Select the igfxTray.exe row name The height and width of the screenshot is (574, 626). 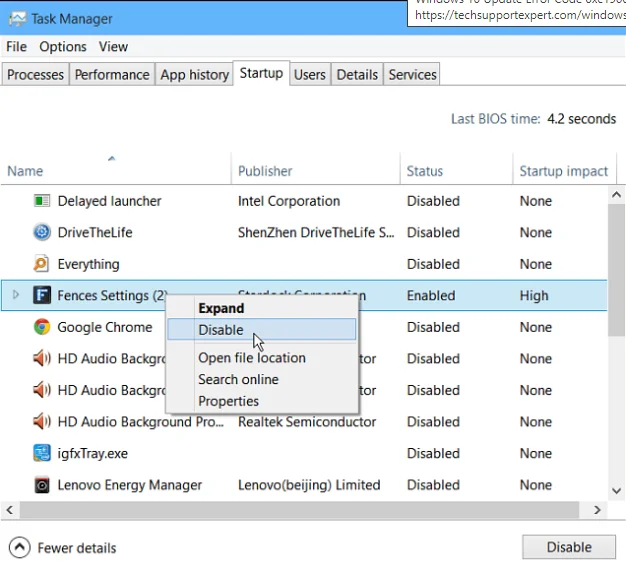(93, 453)
